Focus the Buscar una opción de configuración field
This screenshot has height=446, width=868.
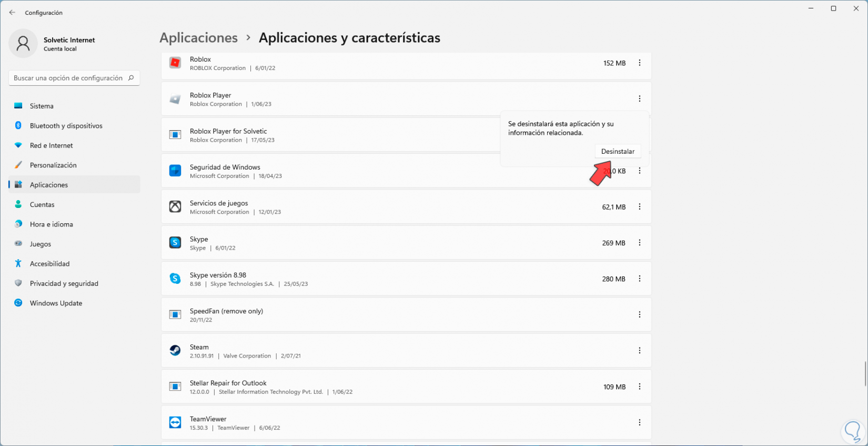point(68,78)
